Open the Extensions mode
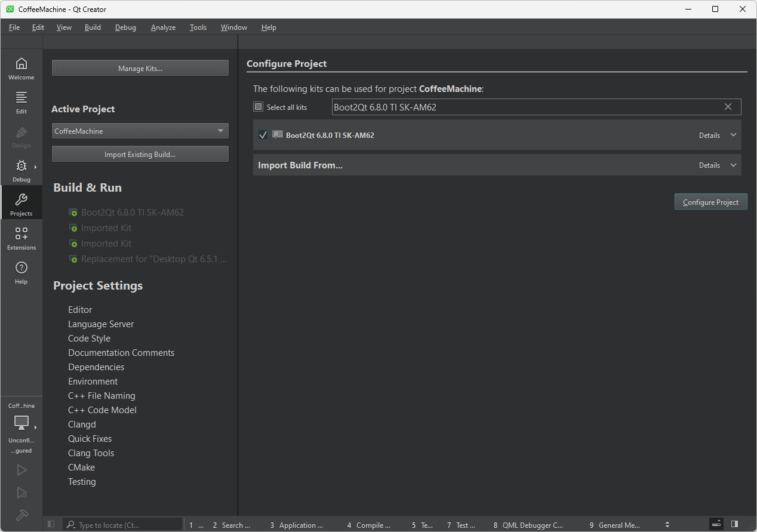 click(21, 238)
